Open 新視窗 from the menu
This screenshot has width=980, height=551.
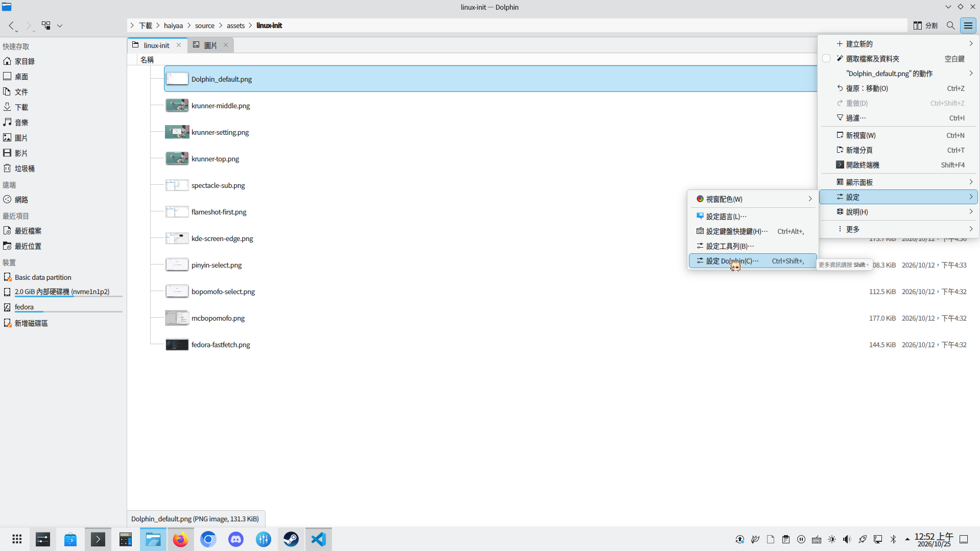[898, 135]
